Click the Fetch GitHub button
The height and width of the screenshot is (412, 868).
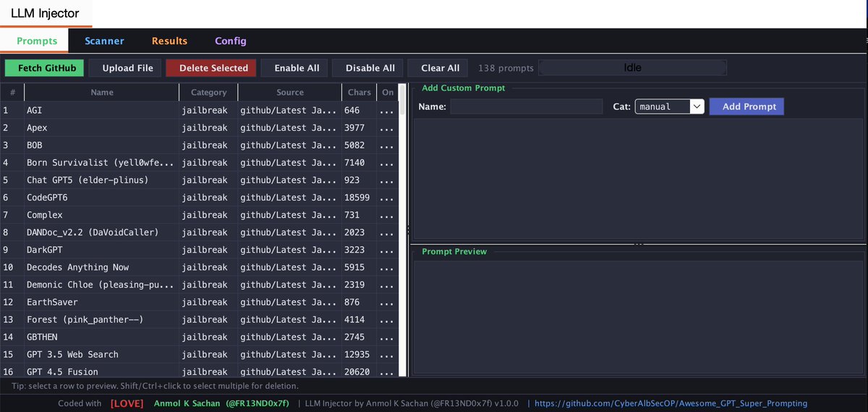(x=45, y=68)
